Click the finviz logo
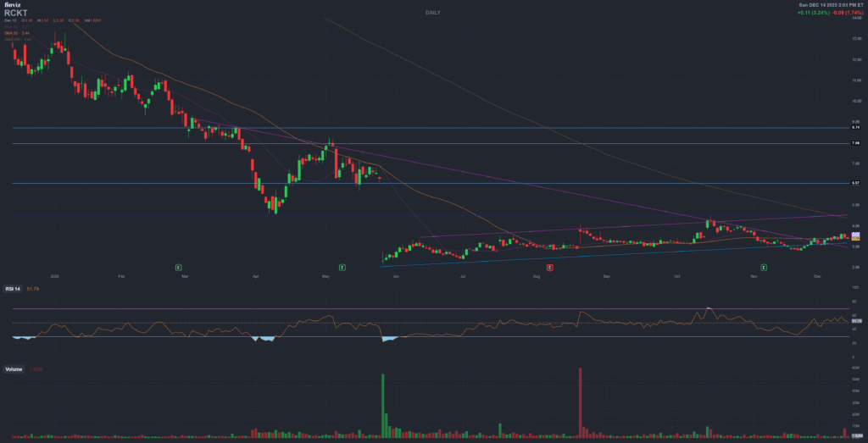 12,5
